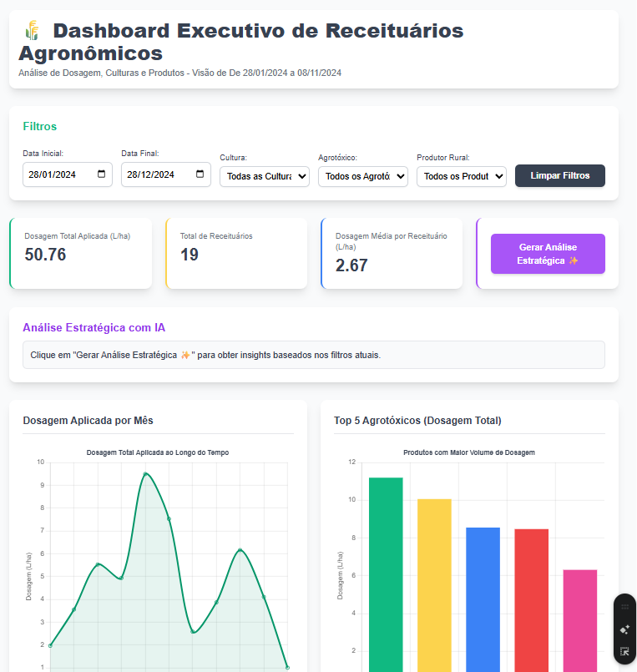637x672 pixels.
Task: Click the yellow bar in Top 5 chart
Action: click(434, 584)
